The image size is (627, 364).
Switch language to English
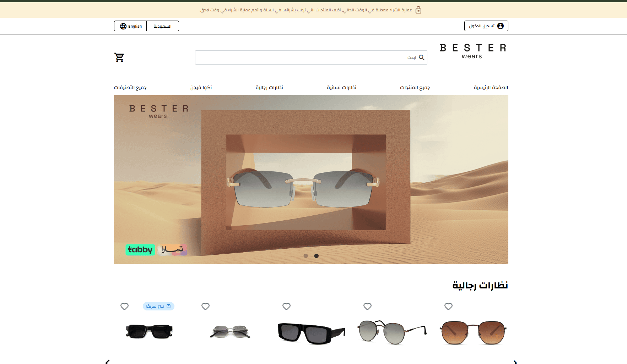click(x=130, y=26)
